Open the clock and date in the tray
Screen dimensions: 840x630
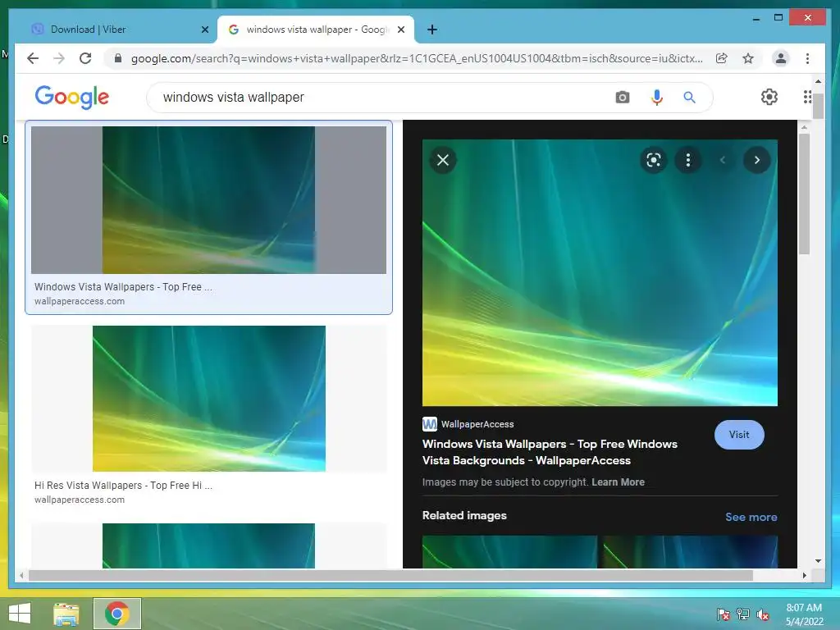pos(804,614)
